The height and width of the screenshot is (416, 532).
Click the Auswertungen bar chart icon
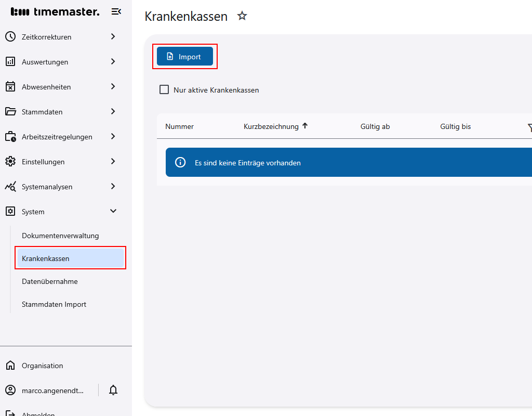coord(10,61)
